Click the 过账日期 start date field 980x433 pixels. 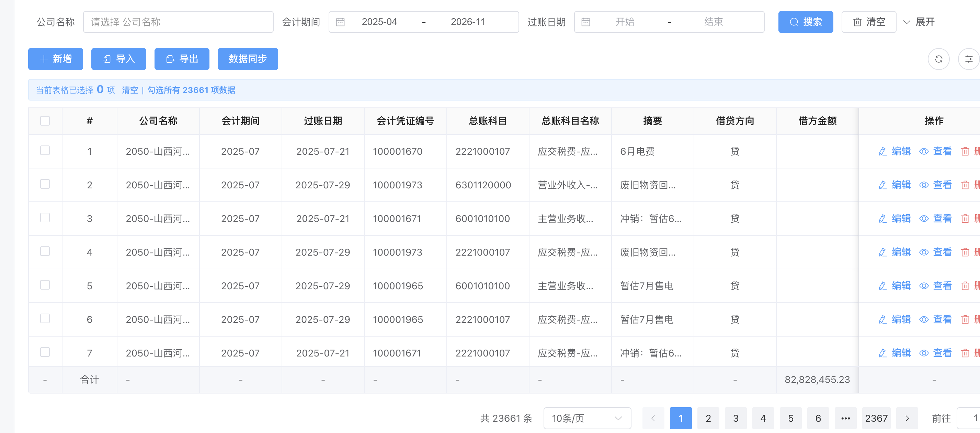click(625, 22)
